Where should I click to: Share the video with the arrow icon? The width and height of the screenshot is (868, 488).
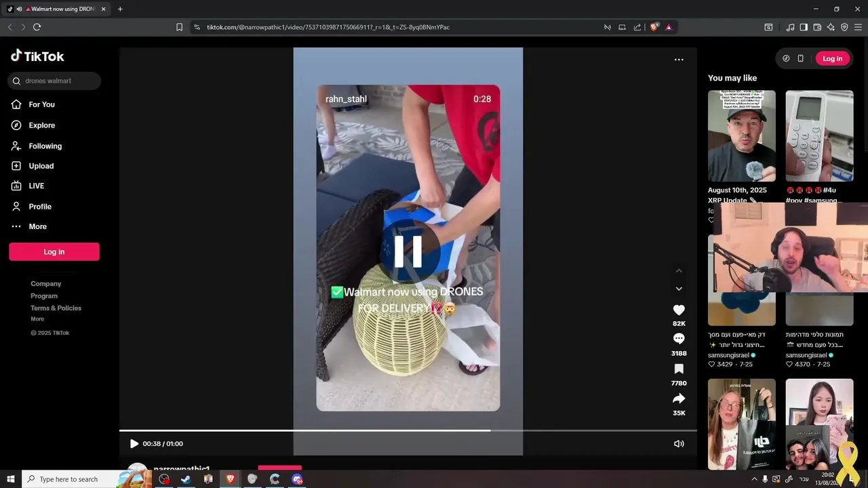679,399
